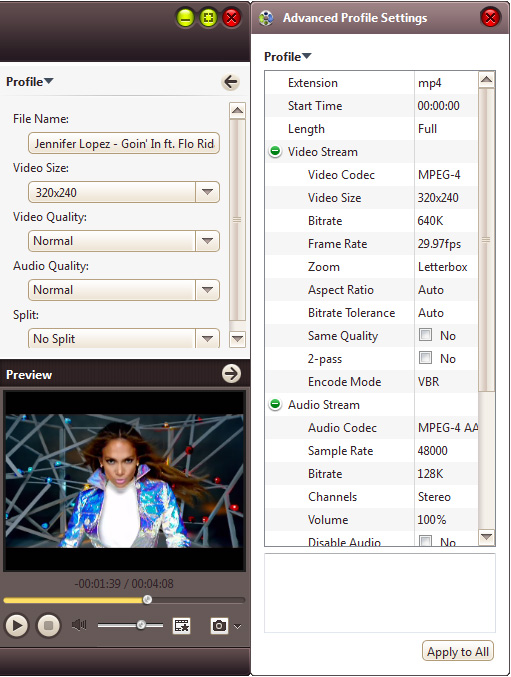
Task: Take a snapshot with camera icon
Action: pyautogui.click(x=219, y=625)
